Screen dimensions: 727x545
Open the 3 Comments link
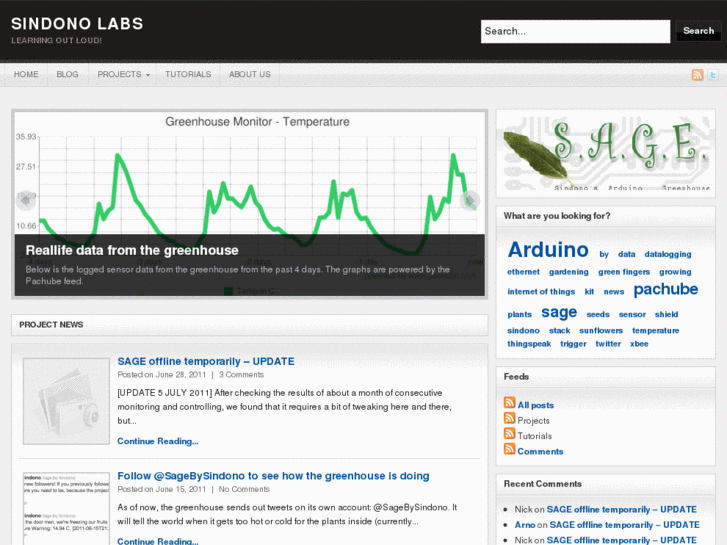pyautogui.click(x=241, y=375)
